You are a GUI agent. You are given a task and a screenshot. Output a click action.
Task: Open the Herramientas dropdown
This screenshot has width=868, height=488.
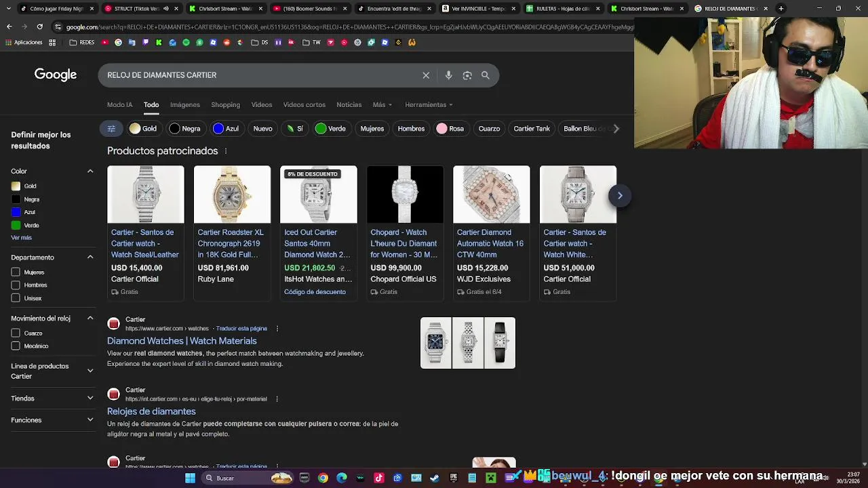pyautogui.click(x=429, y=105)
